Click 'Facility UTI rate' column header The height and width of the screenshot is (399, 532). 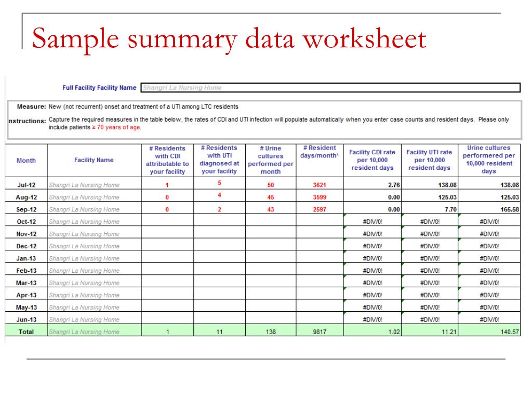(430, 160)
